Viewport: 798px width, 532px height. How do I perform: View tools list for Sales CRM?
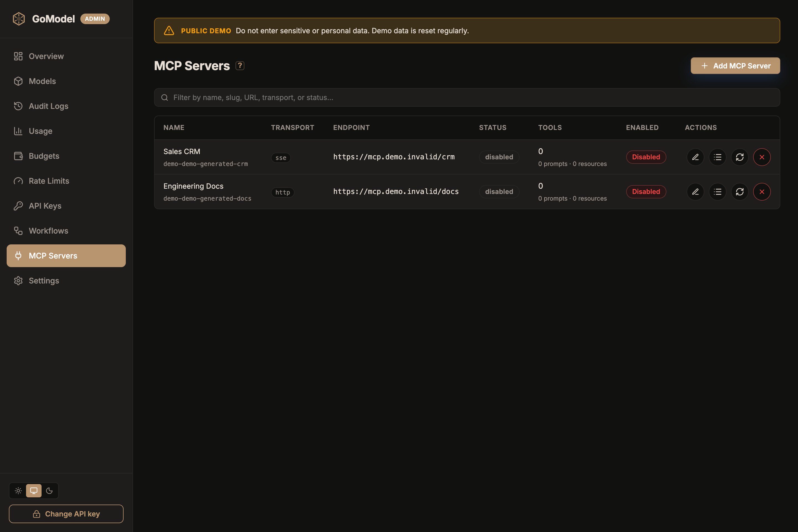(x=718, y=157)
